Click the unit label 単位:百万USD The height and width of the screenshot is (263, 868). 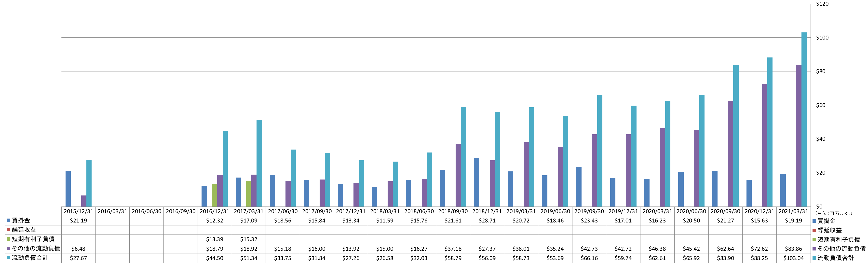point(834,213)
